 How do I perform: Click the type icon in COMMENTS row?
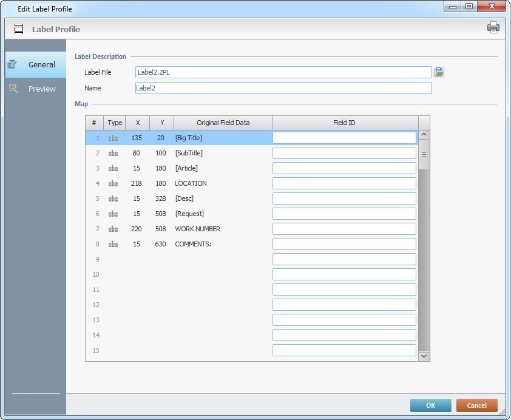coord(113,244)
